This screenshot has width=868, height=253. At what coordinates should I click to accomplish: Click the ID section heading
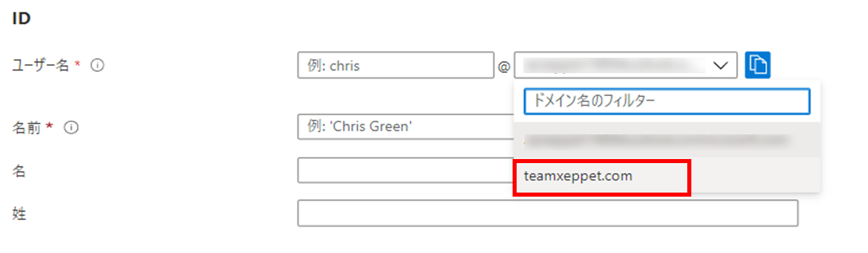pyautogui.click(x=21, y=18)
